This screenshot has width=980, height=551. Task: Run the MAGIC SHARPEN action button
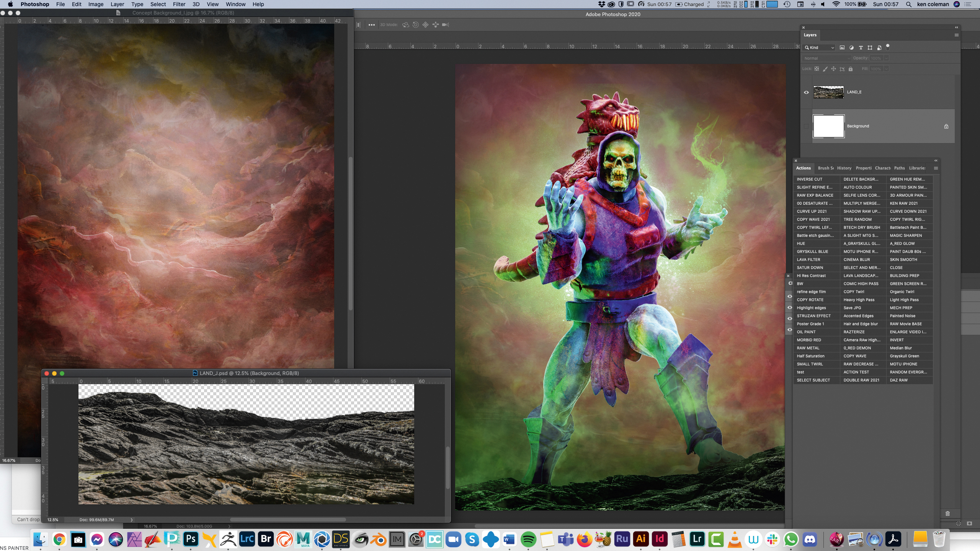910,236
